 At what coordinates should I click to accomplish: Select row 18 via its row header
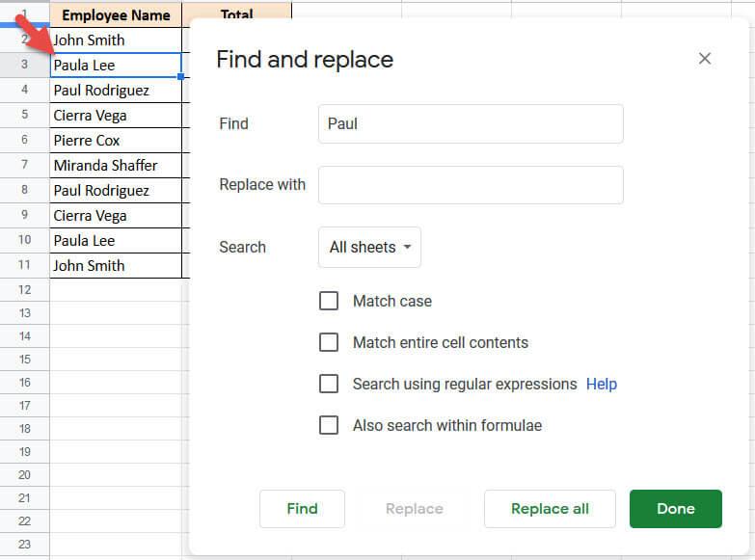click(x=24, y=429)
